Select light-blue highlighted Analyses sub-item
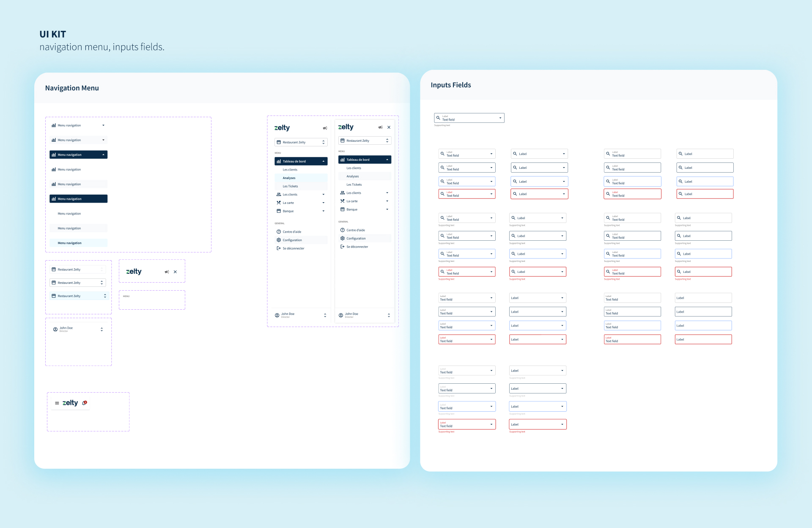Screen dimensions: 812x528 (x=301, y=178)
